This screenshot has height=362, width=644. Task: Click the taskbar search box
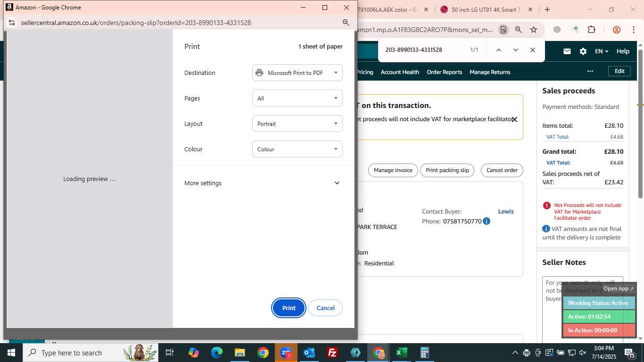(91, 353)
